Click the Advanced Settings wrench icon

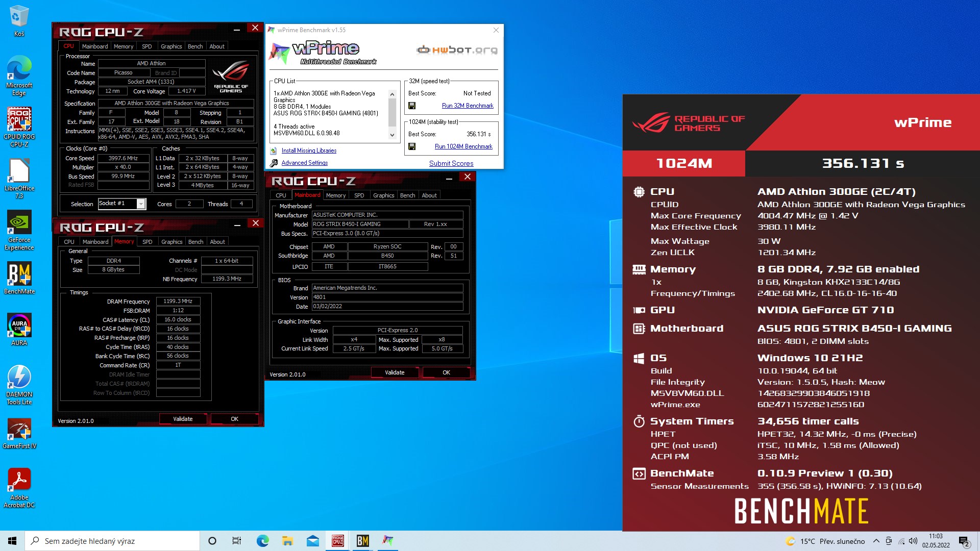point(274,163)
